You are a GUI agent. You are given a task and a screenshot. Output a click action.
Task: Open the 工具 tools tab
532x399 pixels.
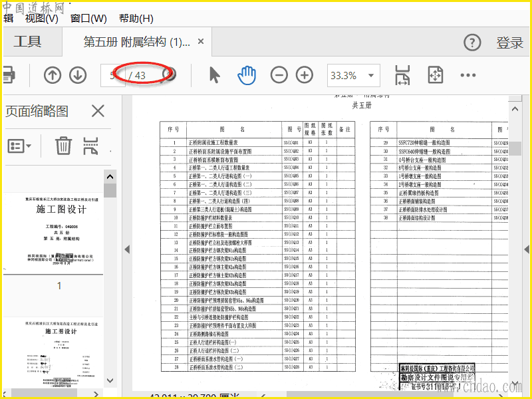coord(27,41)
